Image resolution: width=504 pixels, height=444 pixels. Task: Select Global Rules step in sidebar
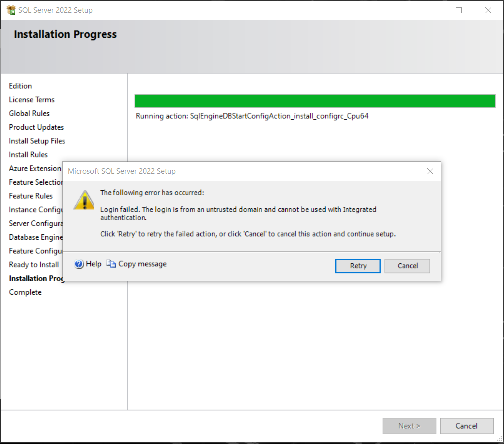coord(29,114)
